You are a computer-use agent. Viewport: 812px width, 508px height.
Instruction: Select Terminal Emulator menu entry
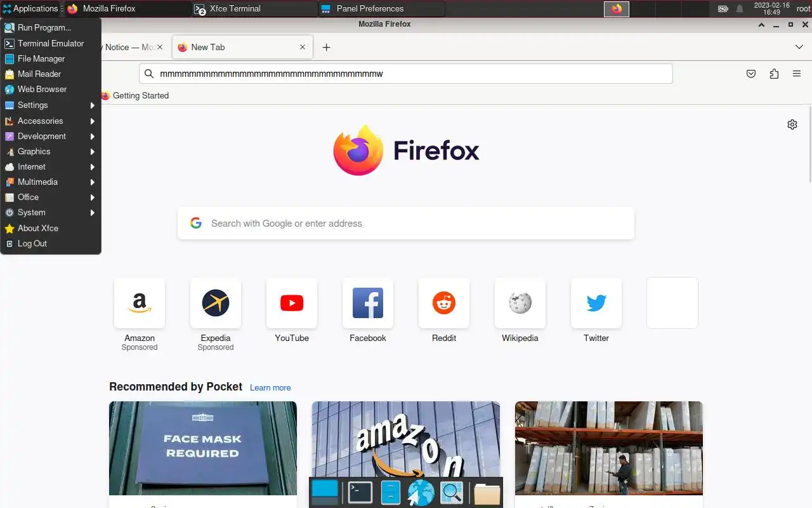tap(51, 43)
